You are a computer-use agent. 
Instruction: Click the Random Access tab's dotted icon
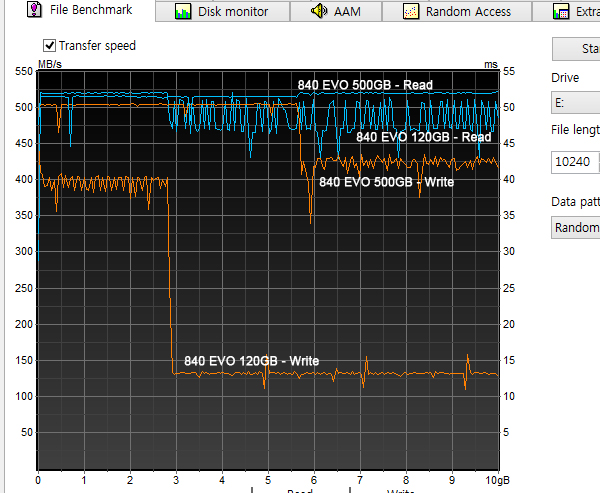pyautogui.click(x=411, y=12)
